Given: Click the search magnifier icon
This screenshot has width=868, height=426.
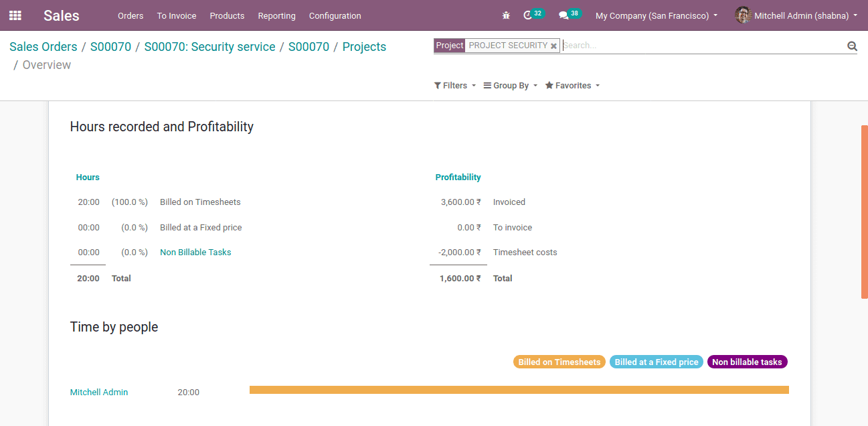Looking at the screenshot, I should click(852, 46).
